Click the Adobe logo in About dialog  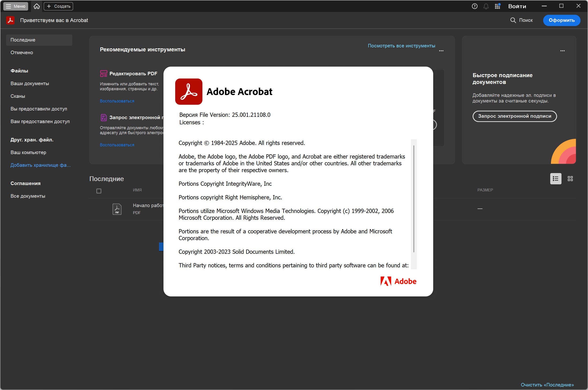398,281
